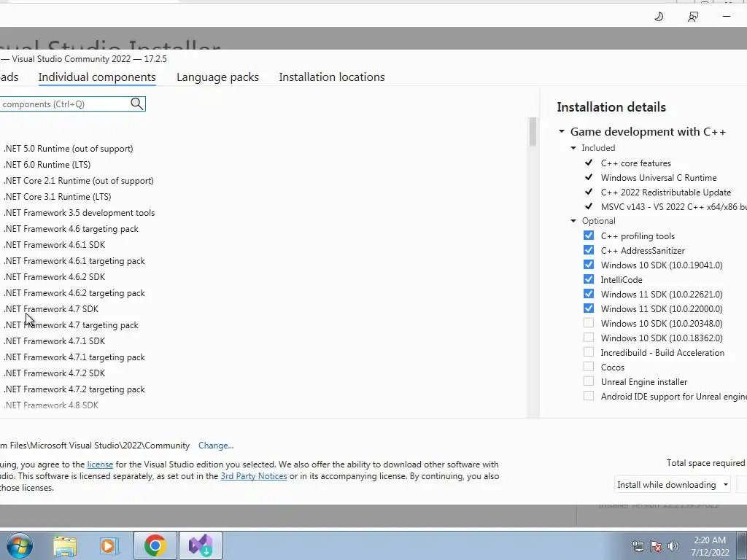
Task: Uncheck Windows 11 SDK (10.0.22000.0)
Action: coord(589,308)
